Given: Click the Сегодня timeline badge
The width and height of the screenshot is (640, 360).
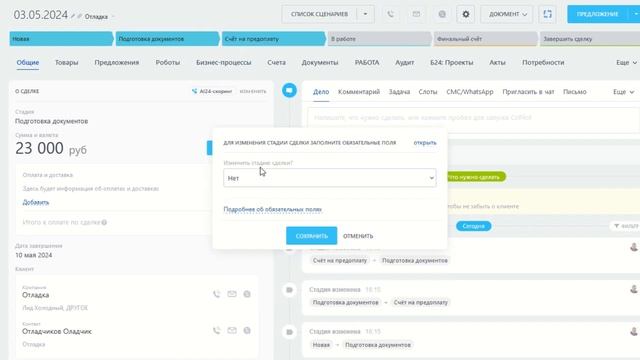Looking at the screenshot, I should (473, 226).
